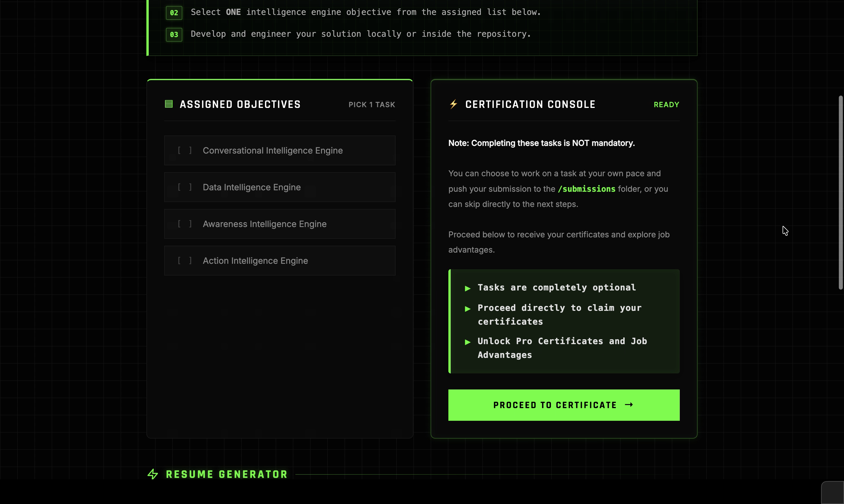Click the 'Develop and engineer your solution' instruction

(361, 34)
